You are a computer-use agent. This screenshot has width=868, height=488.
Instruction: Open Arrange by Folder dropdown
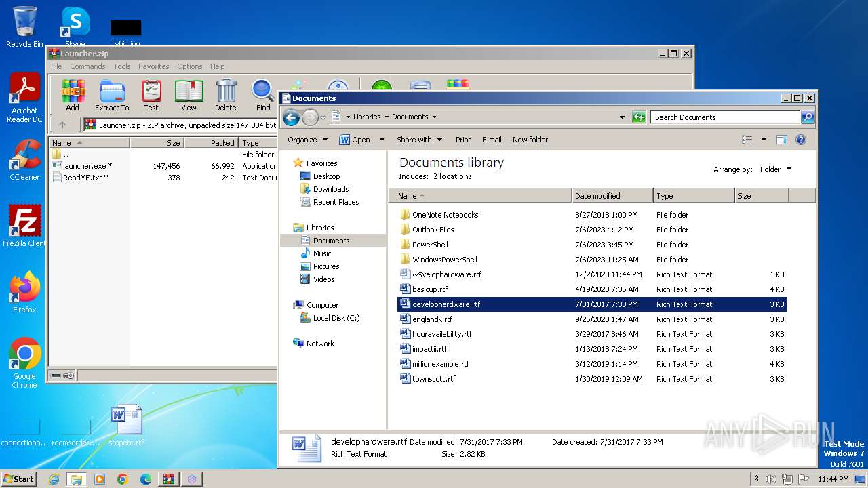775,169
